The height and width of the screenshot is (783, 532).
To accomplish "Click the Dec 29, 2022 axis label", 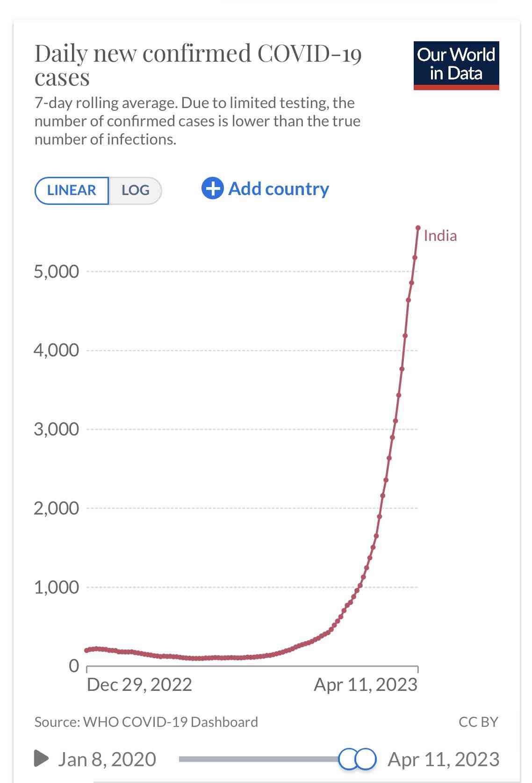I will click(139, 684).
